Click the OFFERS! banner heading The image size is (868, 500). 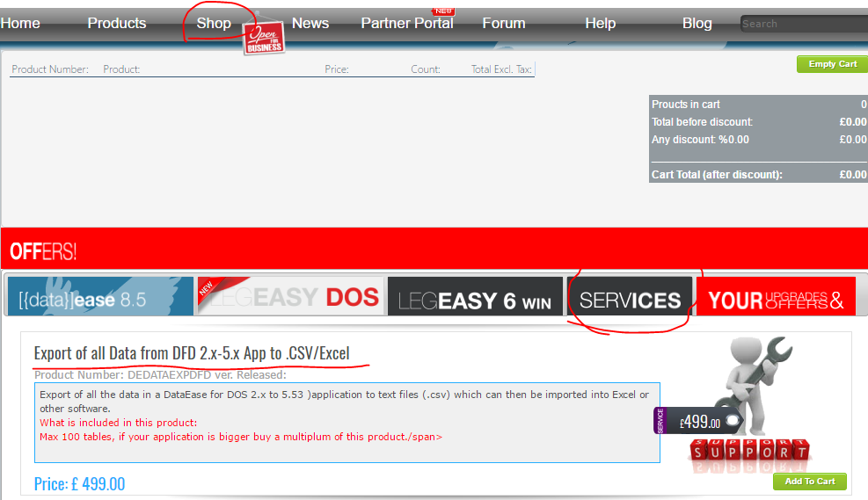[43, 251]
